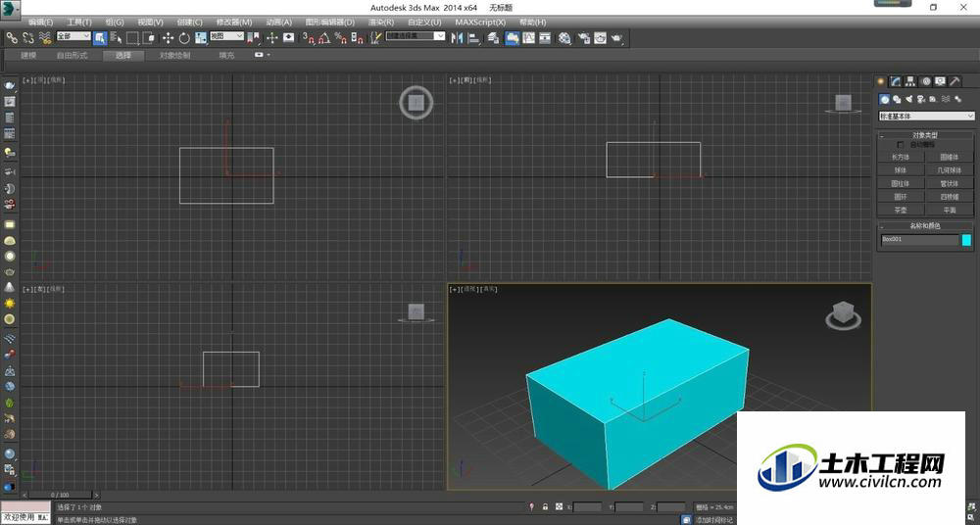Switch to the 对象绘制 ribbon tab
The image size is (980, 525).
click(x=174, y=55)
